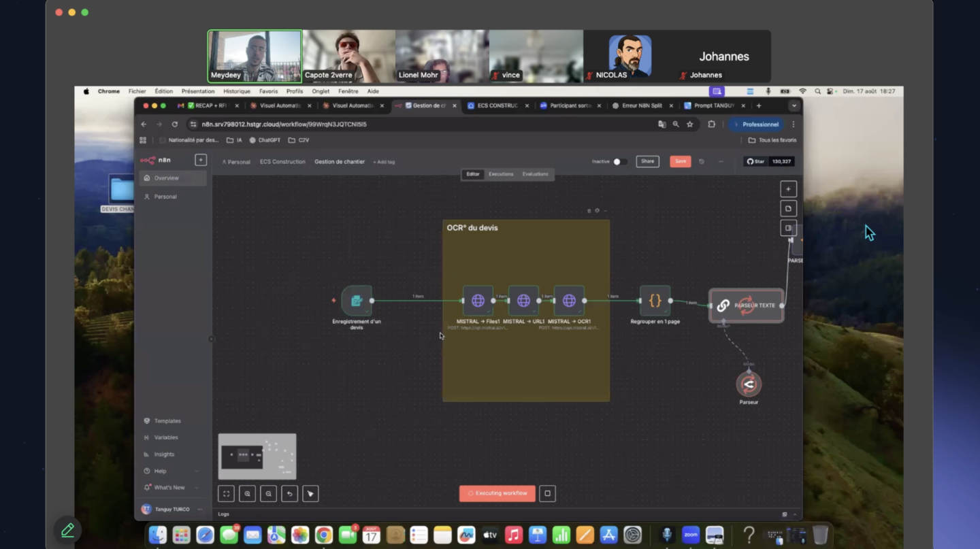Save the workflow

point(680,161)
